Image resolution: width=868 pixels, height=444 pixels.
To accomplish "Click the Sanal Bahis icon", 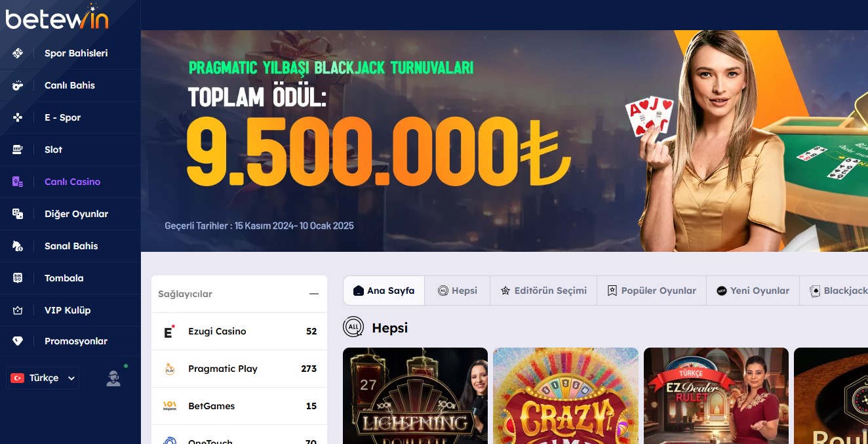I will [18, 246].
